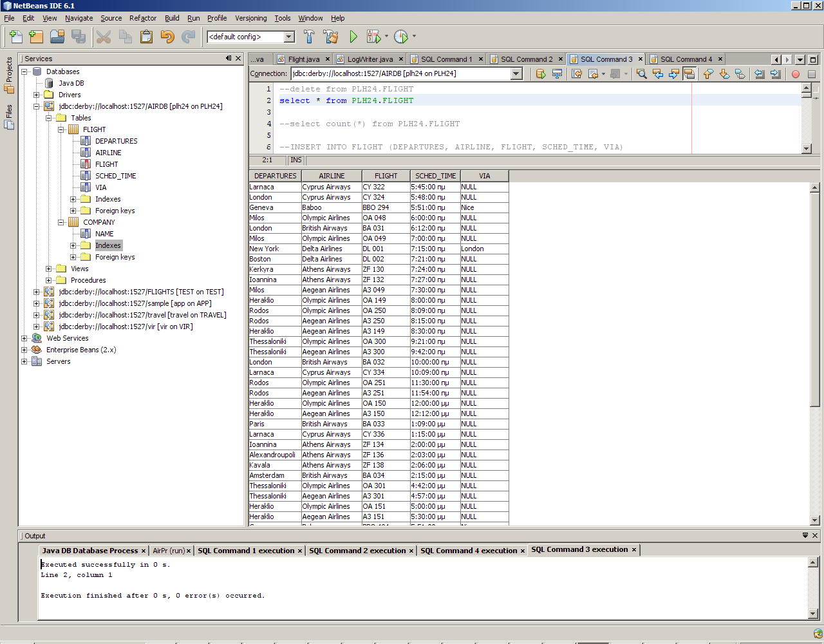Image resolution: width=824 pixels, height=644 pixels.
Task: Select jdbc sample [app on APP] connection
Action: 135,303
